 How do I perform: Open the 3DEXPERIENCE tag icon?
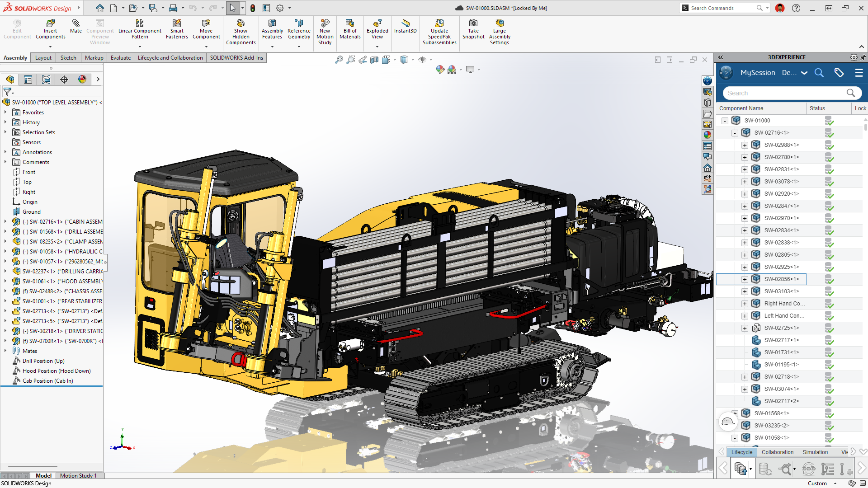pos(839,73)
